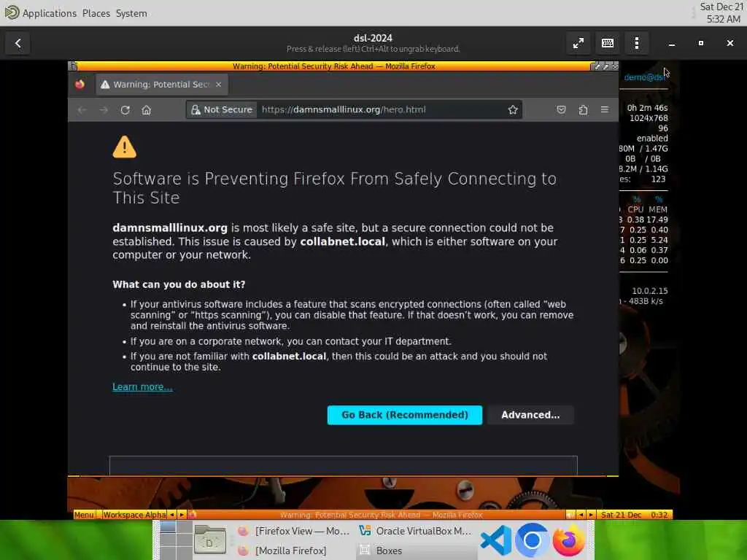Click Firefox window menu icon in titlebar
747x560 pixels.
(72, 66)
